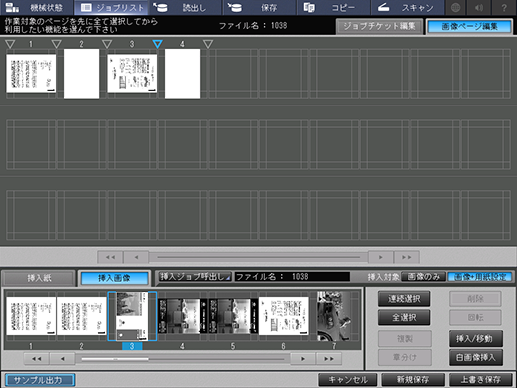Open help with the question mark icon
The height and width of the screenshot is (388, 517).
coord(504,7)
